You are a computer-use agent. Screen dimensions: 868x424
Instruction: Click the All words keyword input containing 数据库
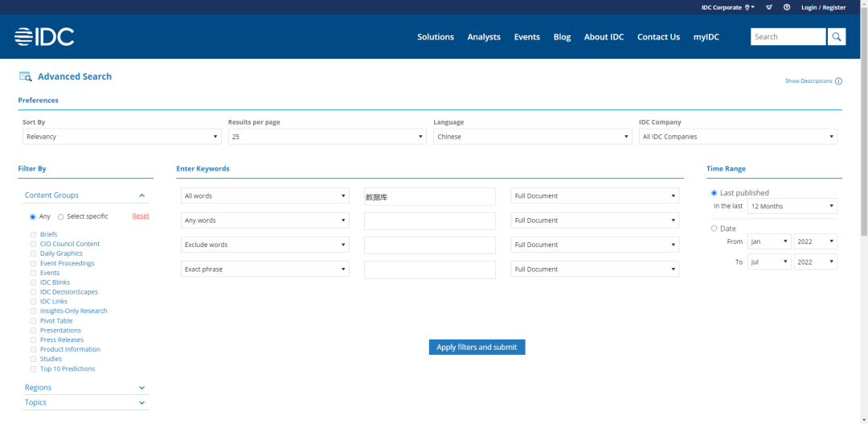[429, 196]
